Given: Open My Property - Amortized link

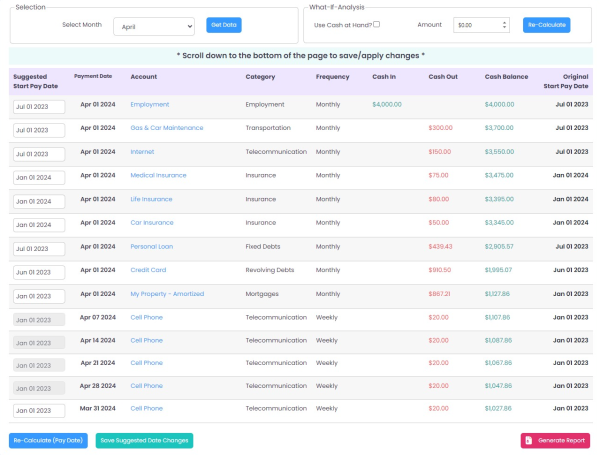Looking at the screenshot, I should [167, 294].
